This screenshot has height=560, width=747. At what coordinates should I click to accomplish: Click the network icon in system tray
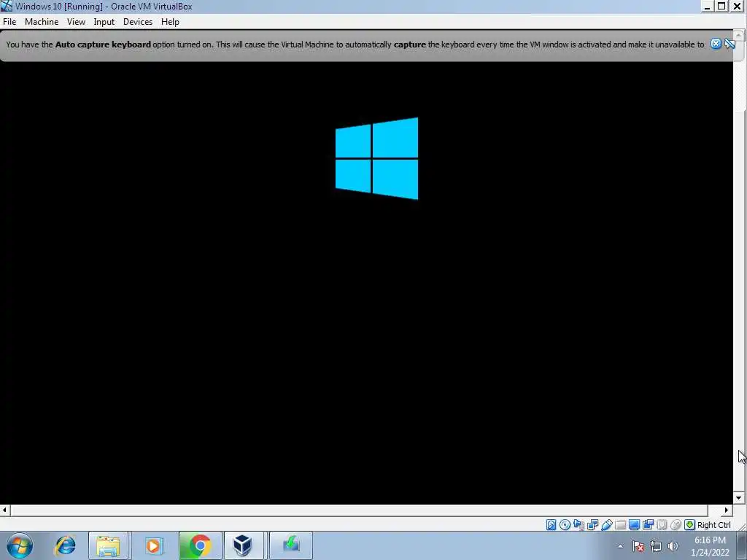pos(656,546)
